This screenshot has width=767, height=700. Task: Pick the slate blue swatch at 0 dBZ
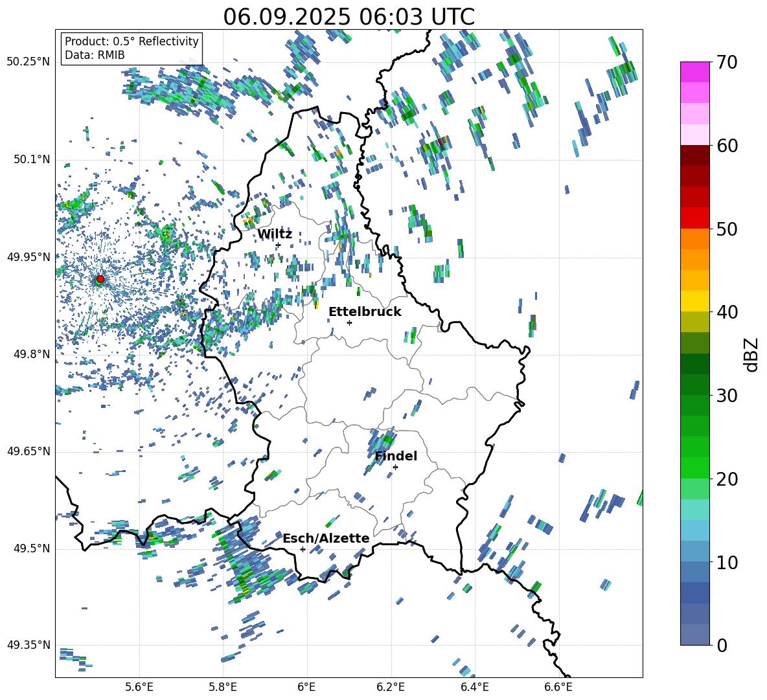coord(694,635)
